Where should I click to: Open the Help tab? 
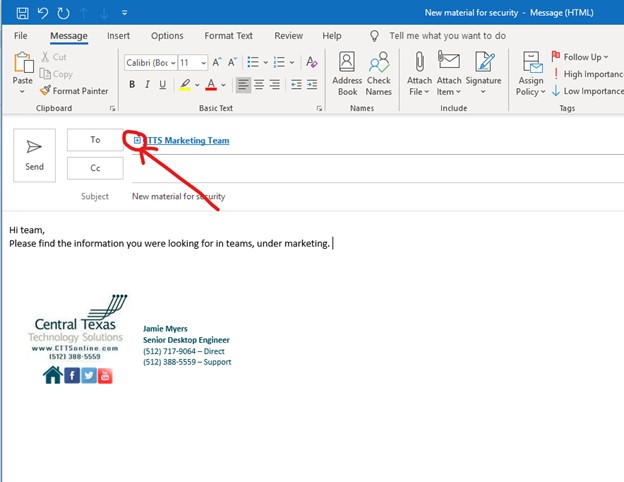click(x=332, y=36)
